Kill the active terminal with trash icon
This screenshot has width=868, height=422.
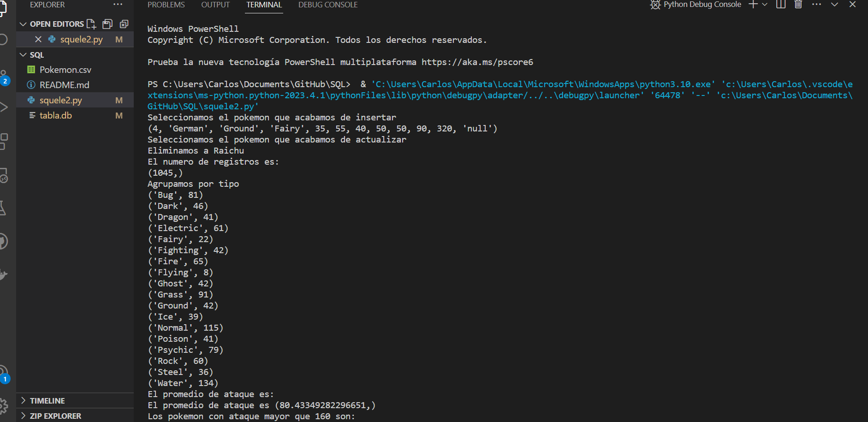tap(797, 5)
